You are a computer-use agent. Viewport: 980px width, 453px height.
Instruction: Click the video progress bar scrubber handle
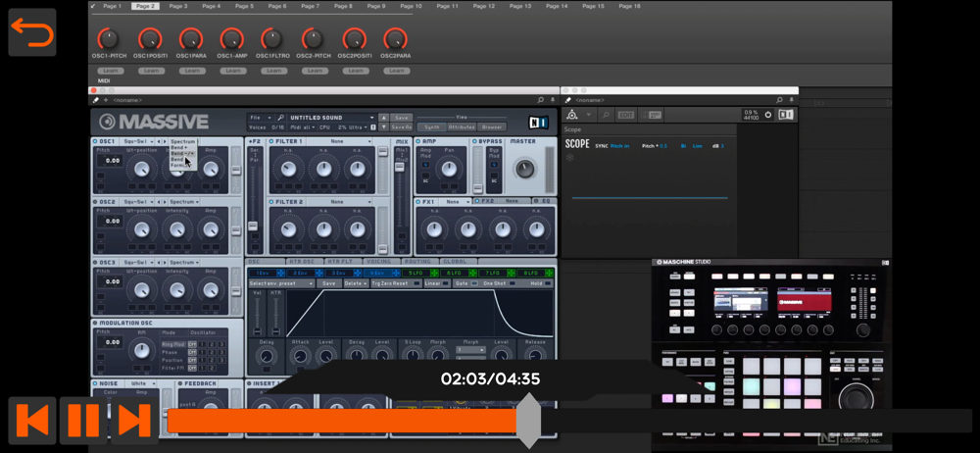(528, 421)
